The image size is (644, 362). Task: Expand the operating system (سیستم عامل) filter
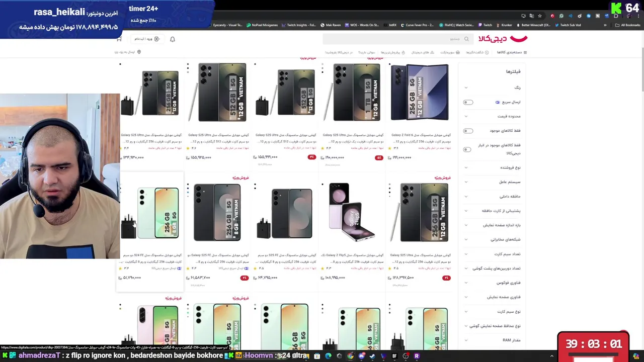(493, 182)
